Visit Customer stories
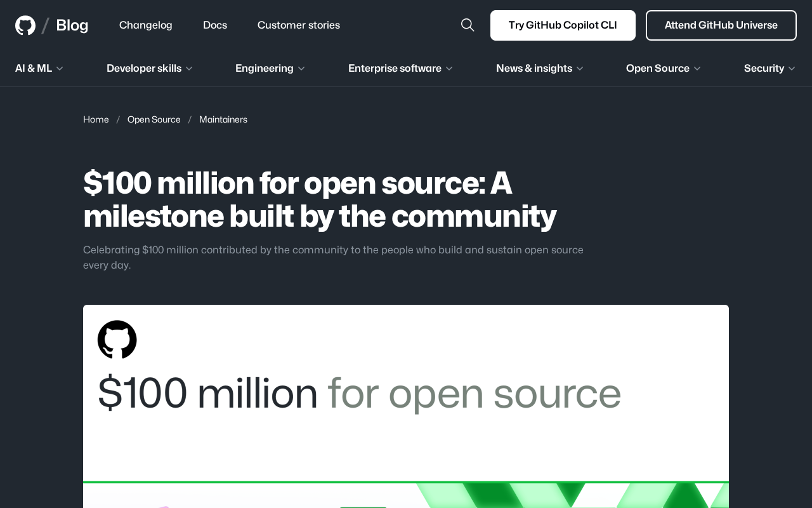 click(x=299, y=25)
